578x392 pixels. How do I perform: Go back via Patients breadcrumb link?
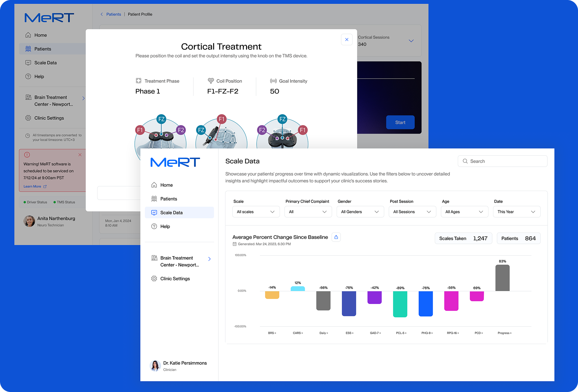(114, 14)
